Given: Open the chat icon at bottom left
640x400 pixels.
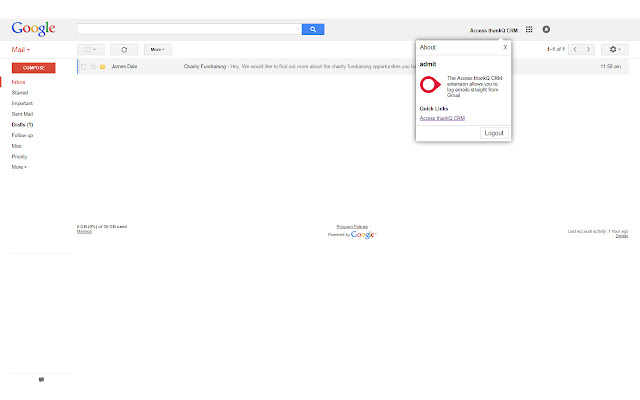Looking at the screenshot, I should click(x=41, y=380).
